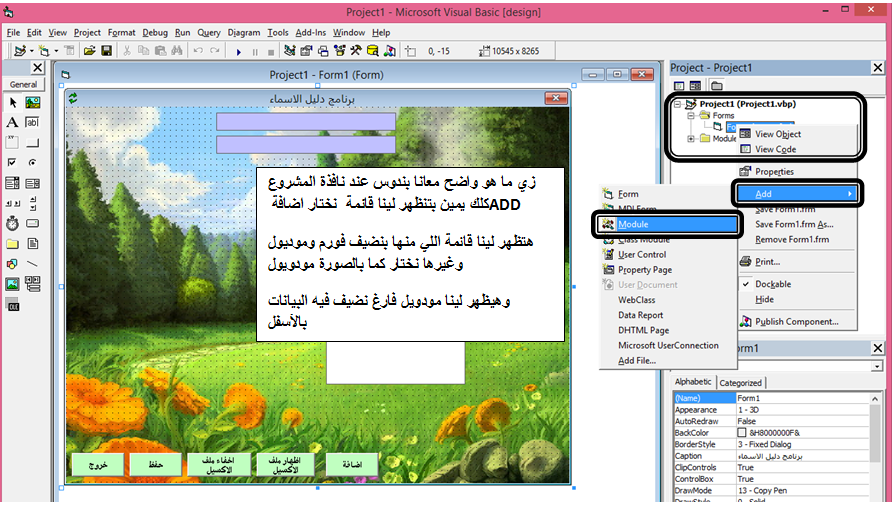The width and height of the screenshot is (892, 506).
Task: Switch to the Categorized properties tab
Action: click(x=741, y=383)
